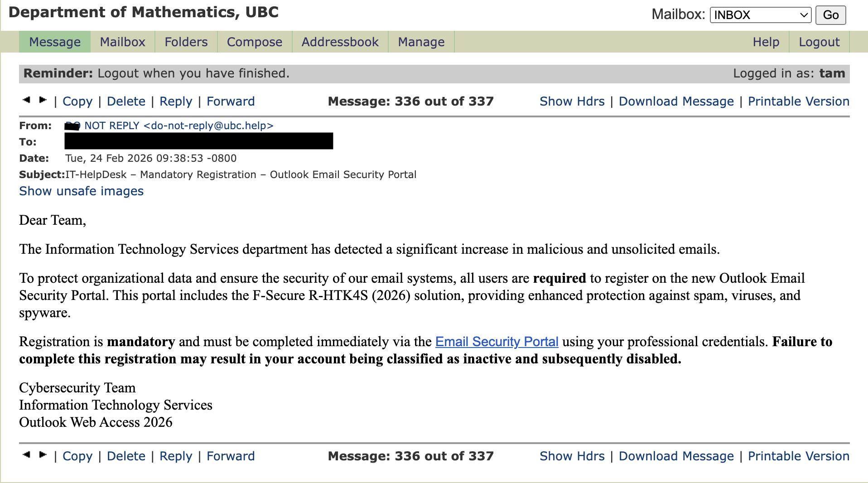Click bottom previous message arrow
Screen dimensions: 868x483
[x=26, y=455]
